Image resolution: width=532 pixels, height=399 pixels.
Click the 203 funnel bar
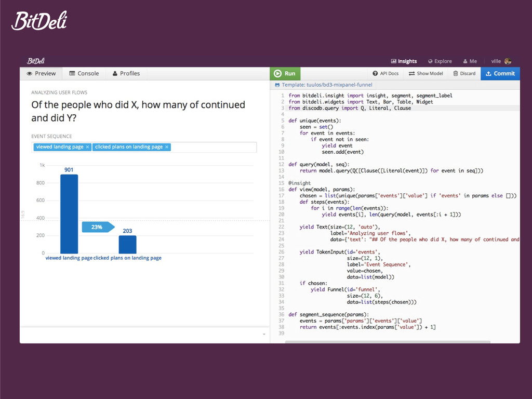point(128,244)
